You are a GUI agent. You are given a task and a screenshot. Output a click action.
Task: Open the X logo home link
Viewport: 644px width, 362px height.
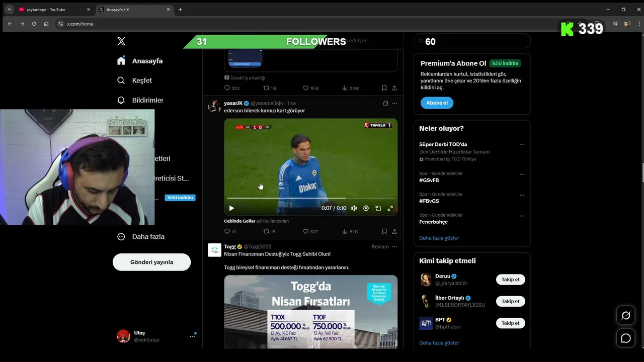click(121, 41)
